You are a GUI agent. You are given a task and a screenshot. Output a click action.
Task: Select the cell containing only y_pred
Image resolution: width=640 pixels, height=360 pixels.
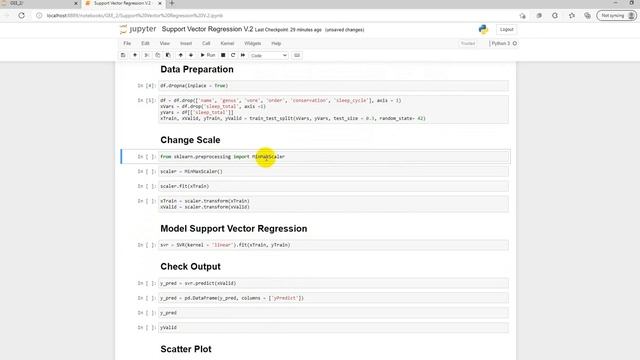pyautogui.click(x=333, y=313)
